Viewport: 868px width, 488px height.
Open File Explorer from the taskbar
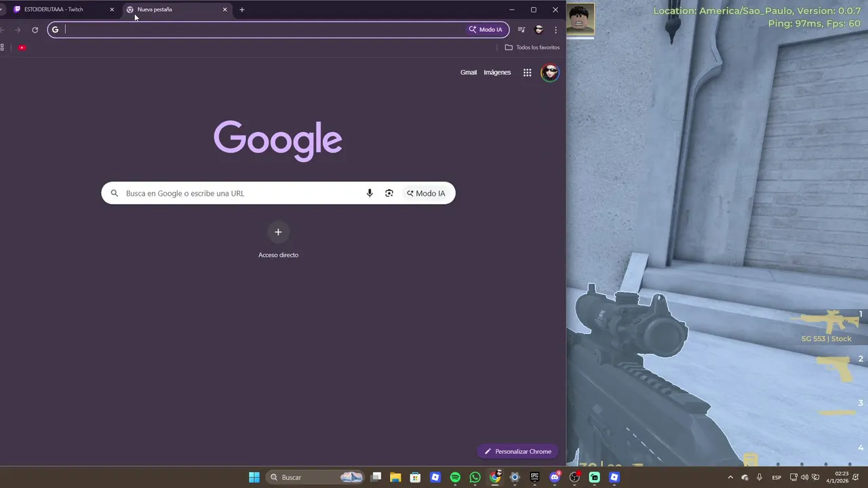[x=395, y=477]
